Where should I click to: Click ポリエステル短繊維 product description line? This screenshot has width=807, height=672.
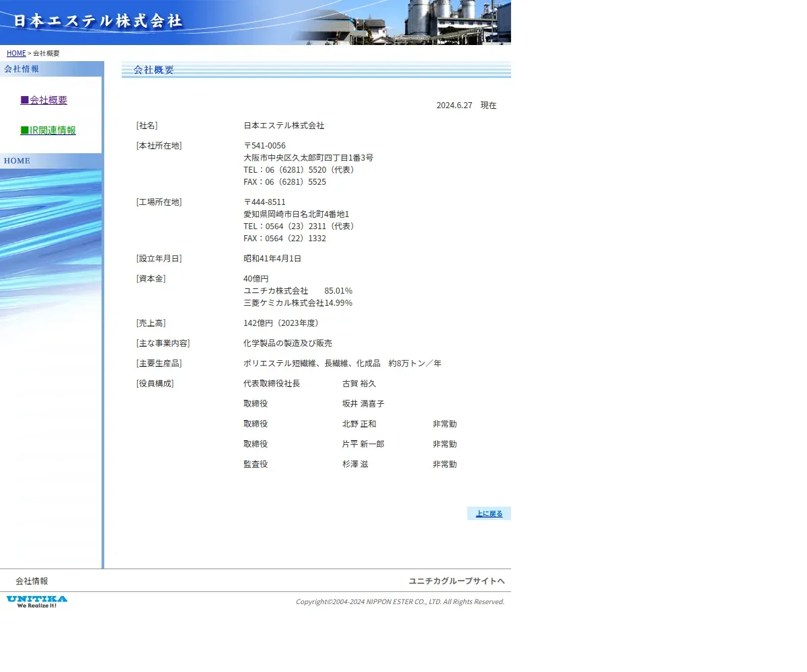click(342, 364)
